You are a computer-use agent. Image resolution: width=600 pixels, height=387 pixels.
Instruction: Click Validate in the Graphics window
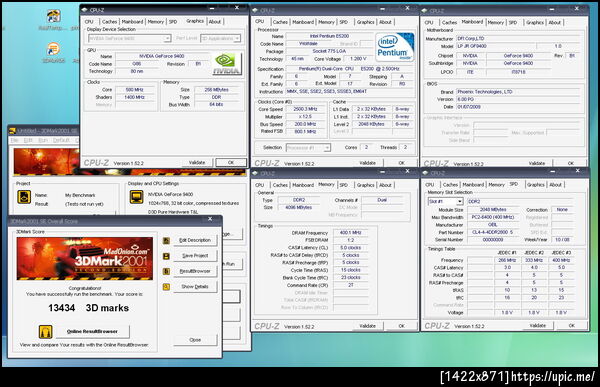tap(197, 163)
